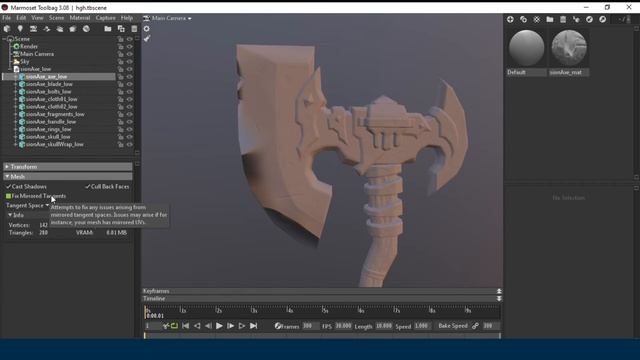
Task: Click the viewport settings circle icon
Action: coord(147,29)
